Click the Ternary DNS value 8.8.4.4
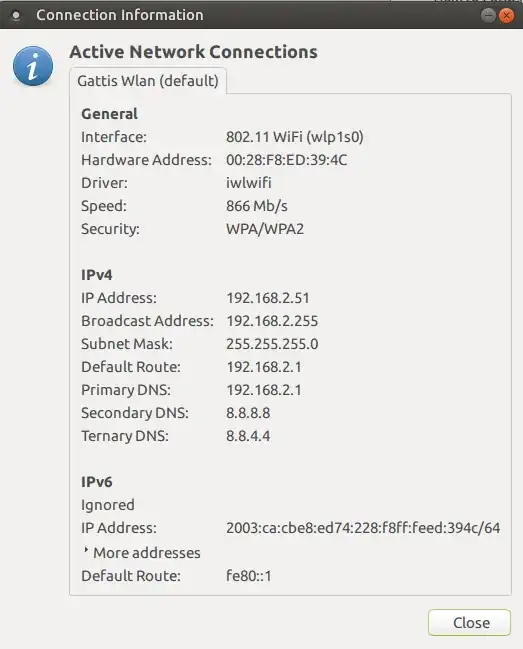 click(x=248, y=436)
